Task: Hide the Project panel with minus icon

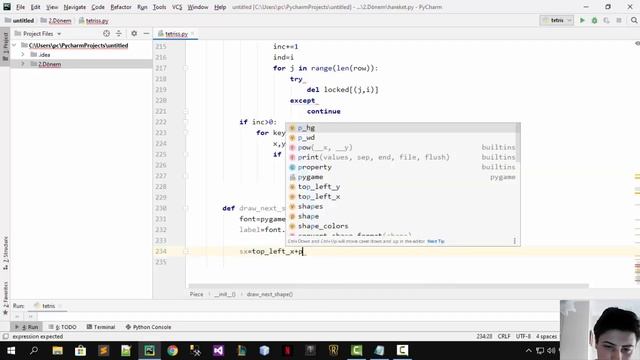Action: click(x=146, y=33)
